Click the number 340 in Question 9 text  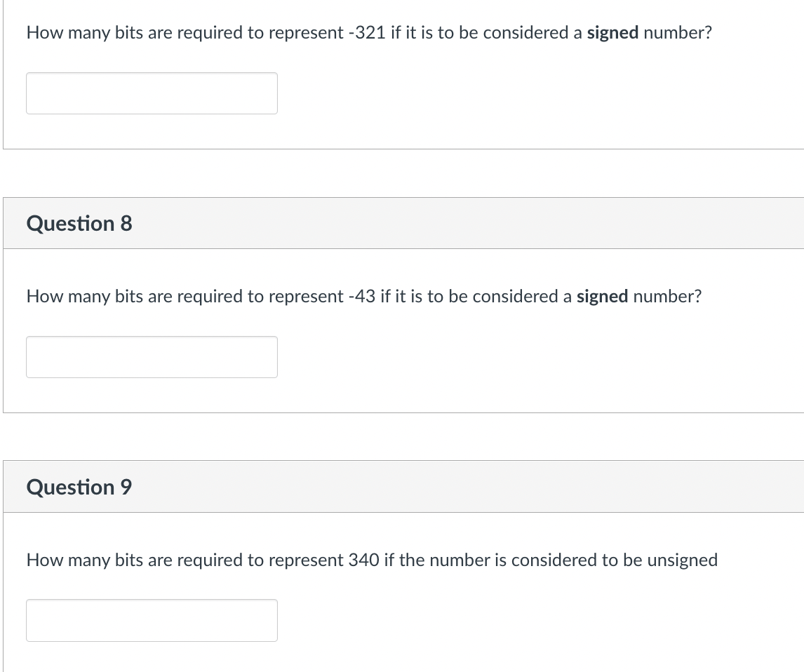[x=363, y=560]
